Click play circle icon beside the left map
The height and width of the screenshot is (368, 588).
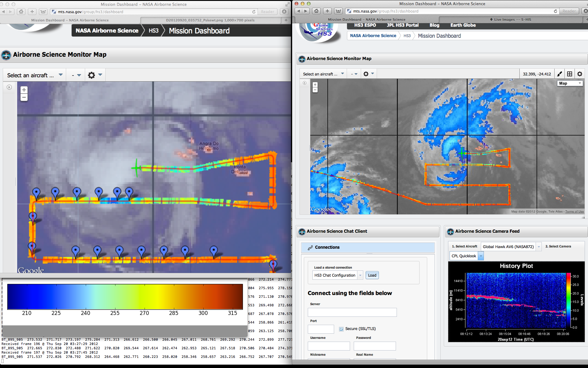pos(9,87)
